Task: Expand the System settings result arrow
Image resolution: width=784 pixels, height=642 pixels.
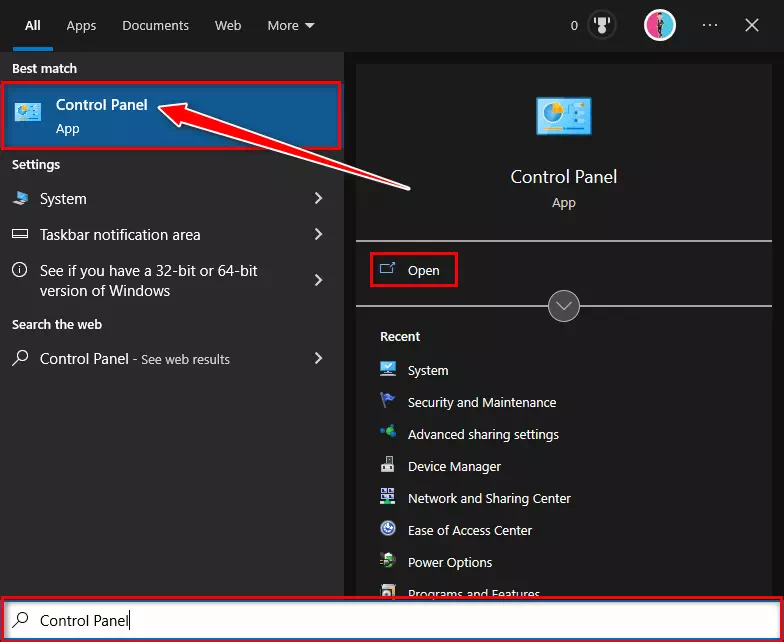Action: pyautogui.click(x=318, y=198)
